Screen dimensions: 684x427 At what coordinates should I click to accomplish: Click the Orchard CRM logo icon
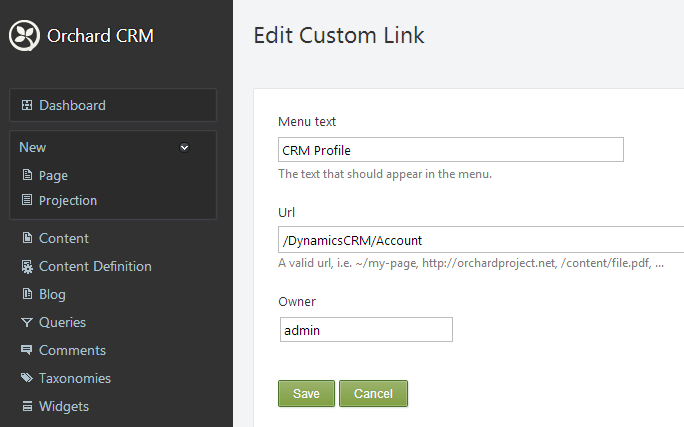pyautogui.click(x=24, y=37)
